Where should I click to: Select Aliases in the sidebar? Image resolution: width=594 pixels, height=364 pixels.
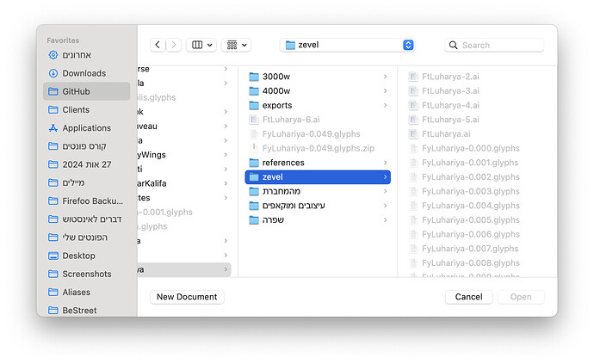[86, 292]
